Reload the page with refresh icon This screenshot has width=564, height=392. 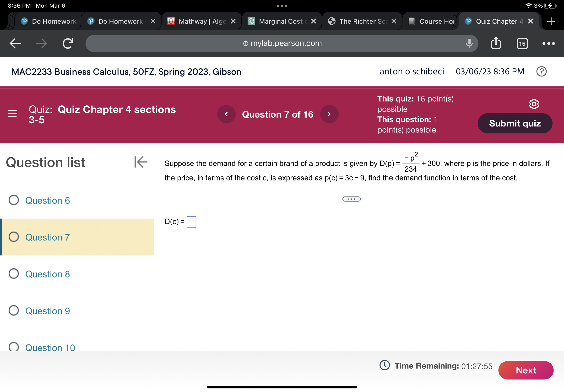pos(68,44)
